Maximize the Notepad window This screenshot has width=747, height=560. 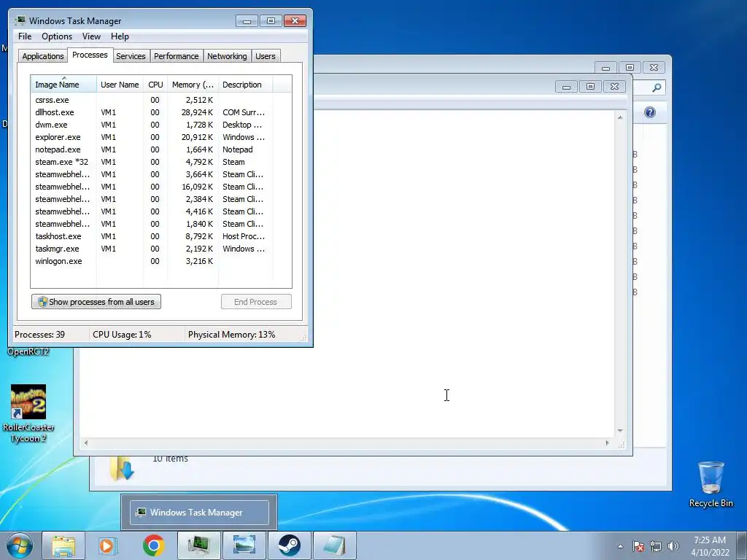(590, 87)
